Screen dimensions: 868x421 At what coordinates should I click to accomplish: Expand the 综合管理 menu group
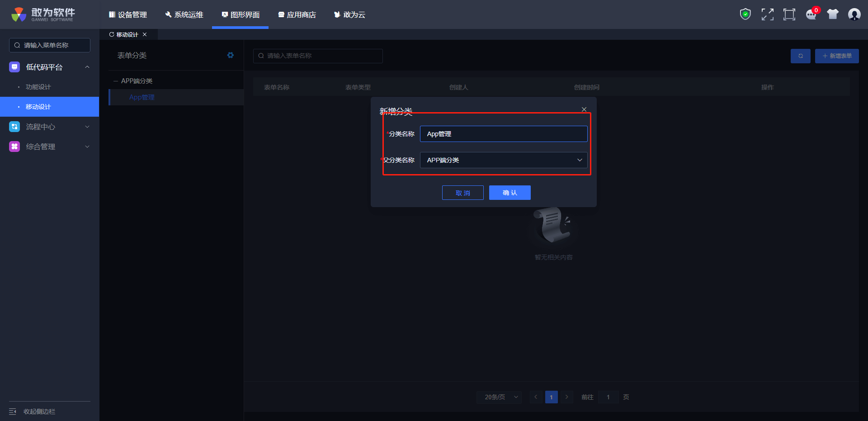(87, 147)
